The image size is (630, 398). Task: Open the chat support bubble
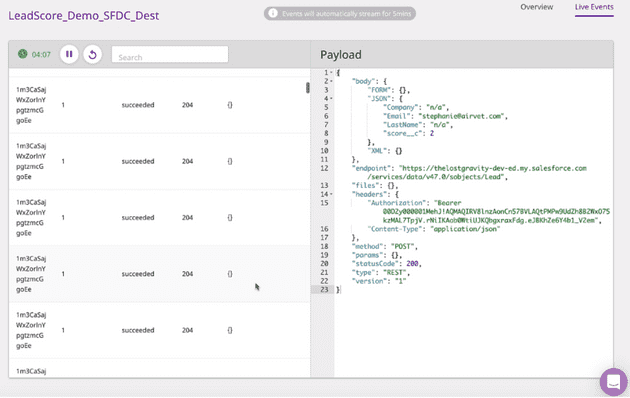click(x=613, y=382)
